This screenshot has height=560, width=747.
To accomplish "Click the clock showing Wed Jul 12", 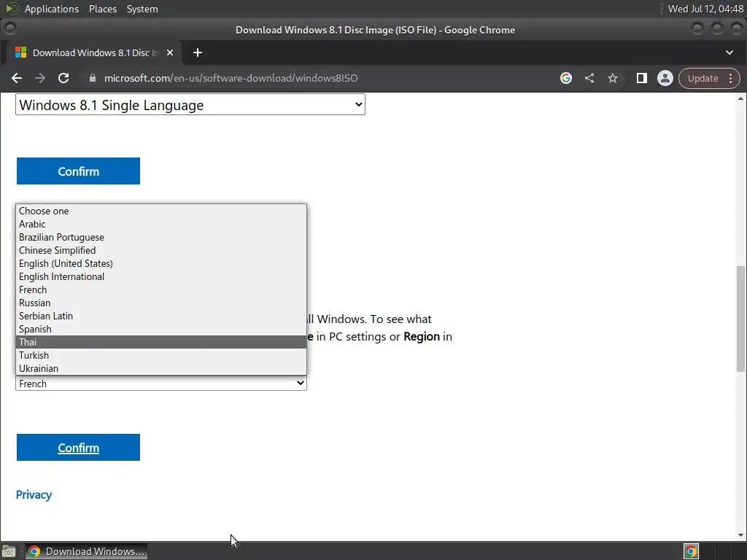I will [705, 9].
